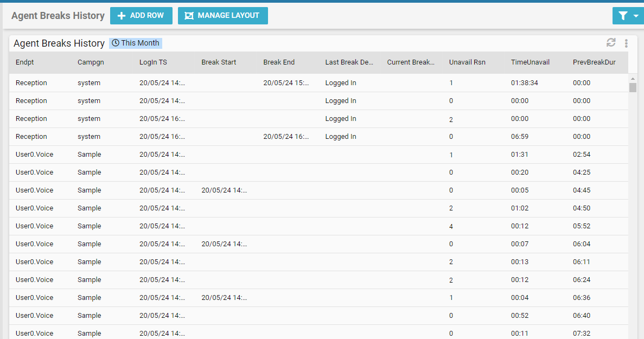Select the PrevBreakDur value 06:40

(x=582, y=316)
